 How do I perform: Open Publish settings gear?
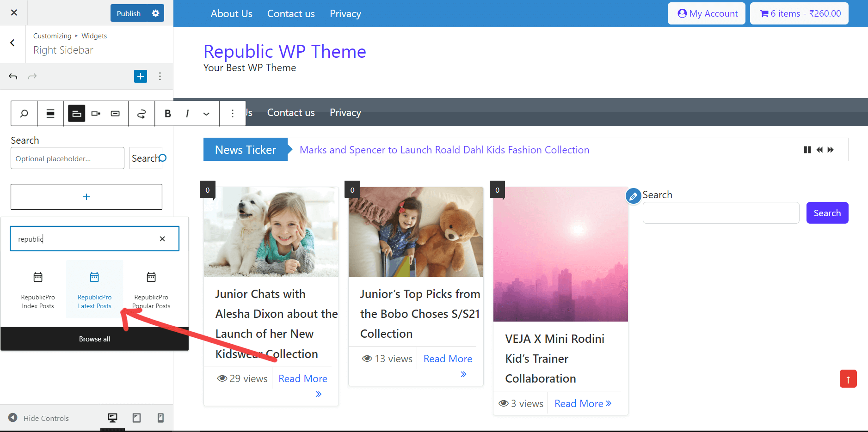156,13
